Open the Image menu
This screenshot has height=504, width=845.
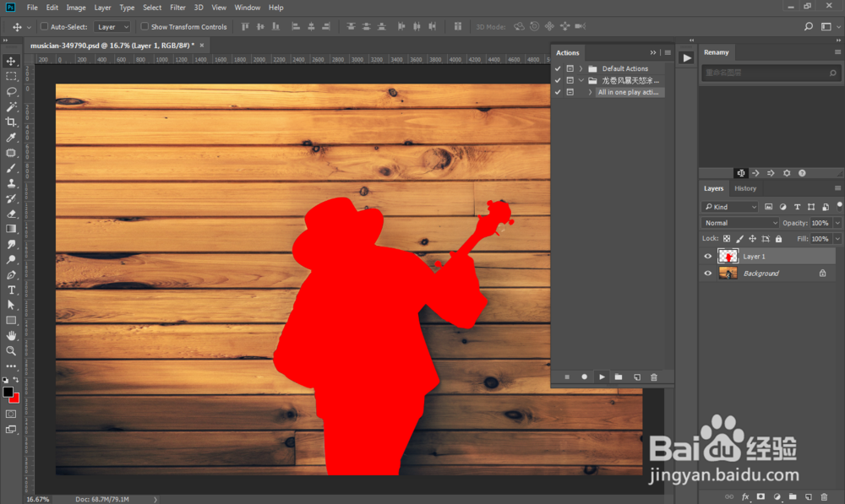pyautogui.click(x=76, y=8)
